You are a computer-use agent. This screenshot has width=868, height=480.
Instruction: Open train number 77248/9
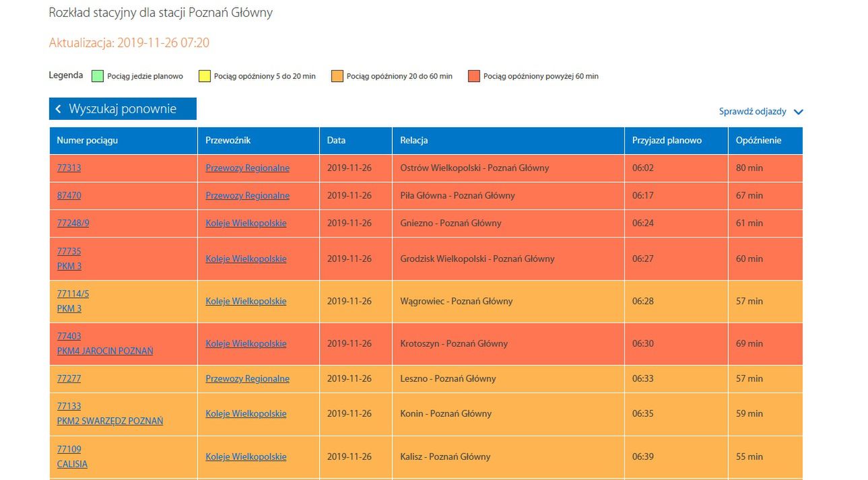[73, 223]
